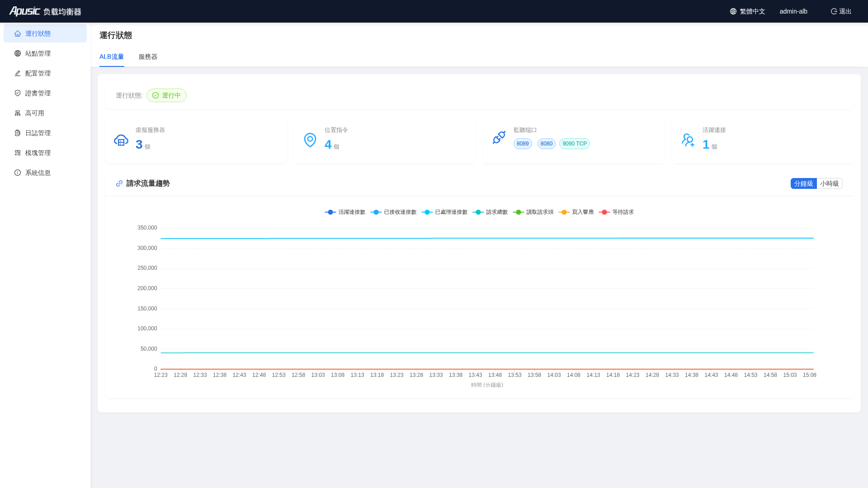Click the home icon beside 運行狀態

pyautogui.click(x=18, y=33)
